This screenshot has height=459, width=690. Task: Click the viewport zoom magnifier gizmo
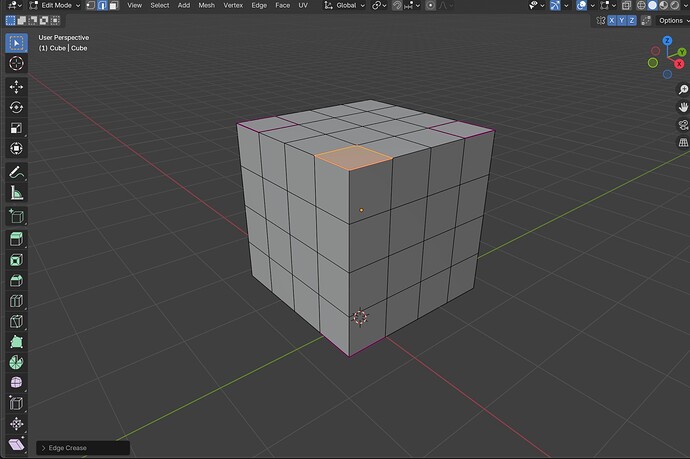tap(683, 90)
